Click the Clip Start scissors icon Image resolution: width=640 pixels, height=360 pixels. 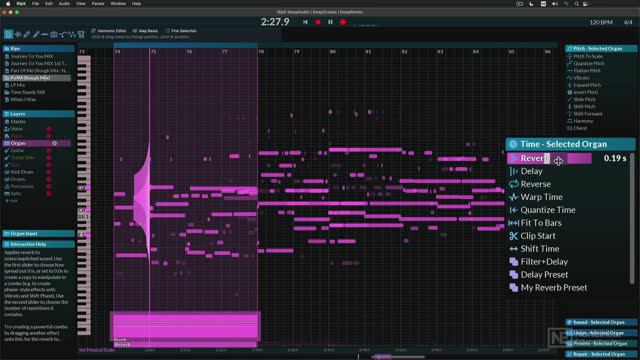pyautogui.click(x=513, y=236)
